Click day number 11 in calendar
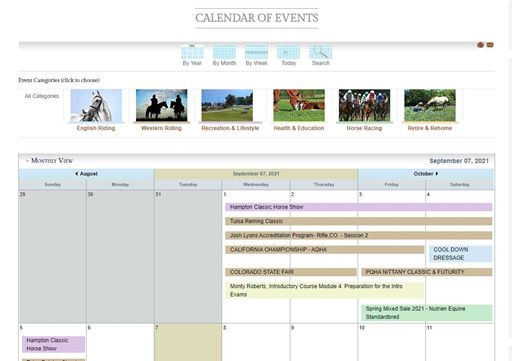Viewport: 512px width, 361px height. click(430, 328)
